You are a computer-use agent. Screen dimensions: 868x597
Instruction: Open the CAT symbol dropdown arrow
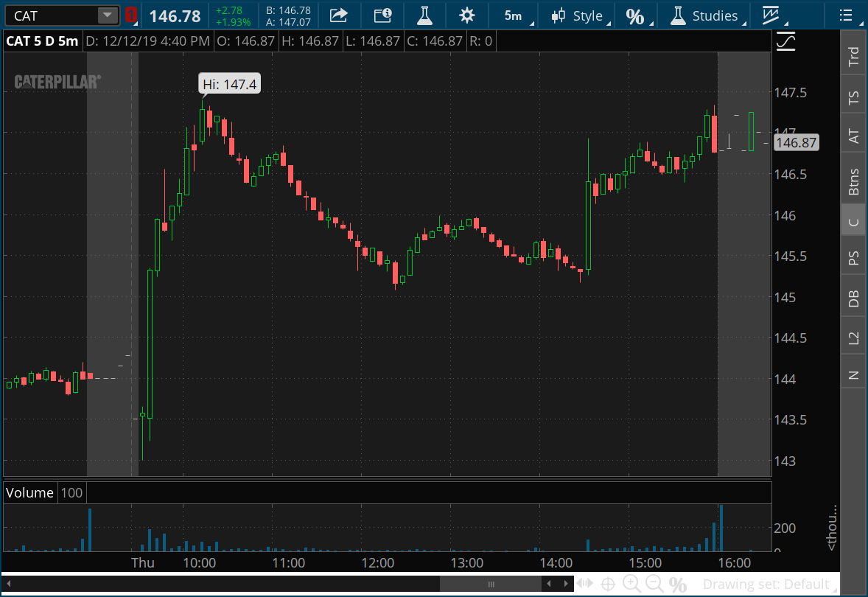click(108, 15)
